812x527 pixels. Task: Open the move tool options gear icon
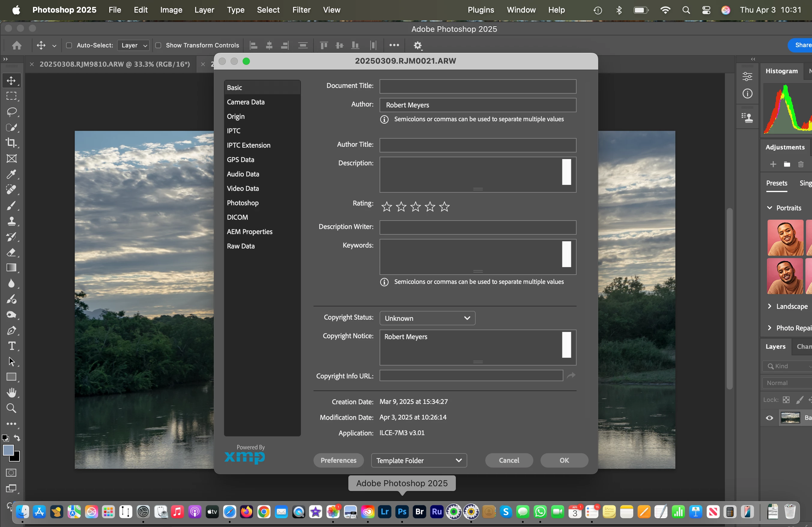click(x=418, y=45)
